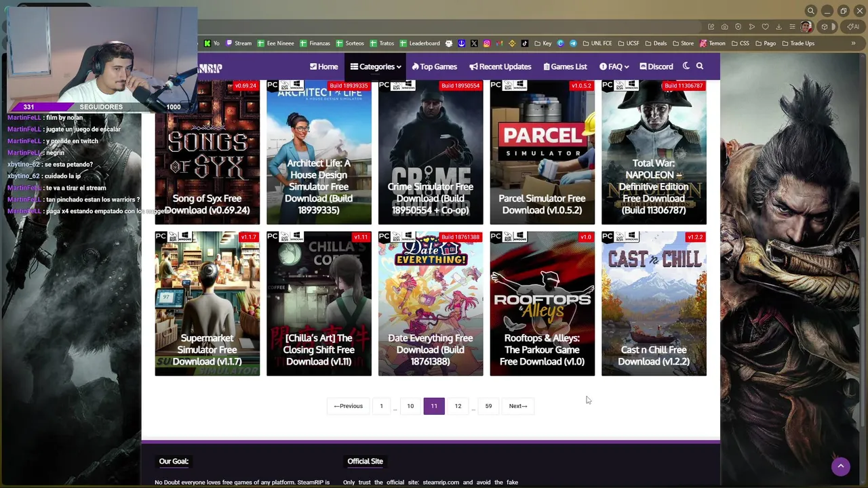
Task: Click the ad blocker shield icon
Action: click(738, 27)
